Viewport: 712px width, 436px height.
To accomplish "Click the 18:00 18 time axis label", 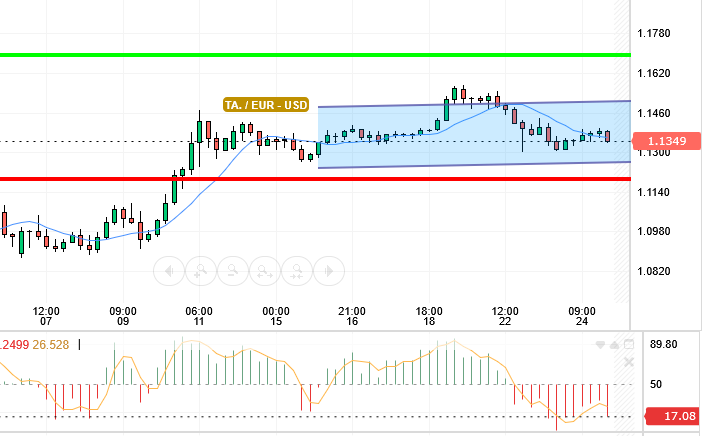I will coord(429,316).
